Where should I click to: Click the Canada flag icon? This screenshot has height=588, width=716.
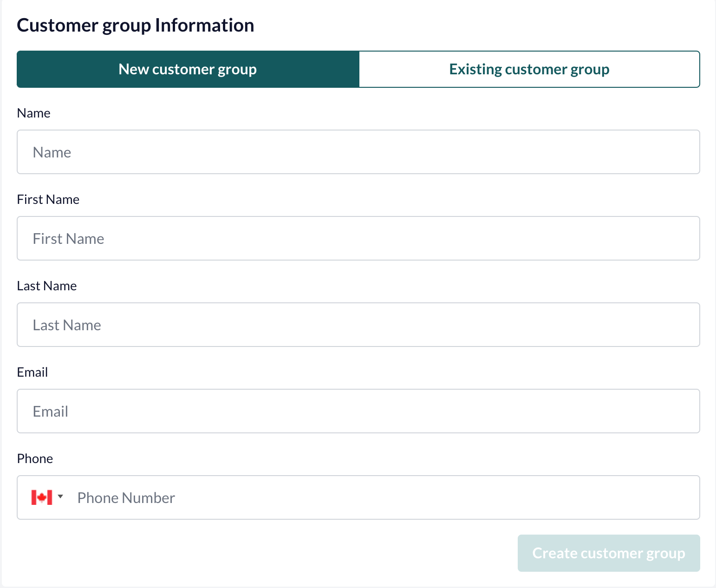pyautogui.click(x=42, y=497)
